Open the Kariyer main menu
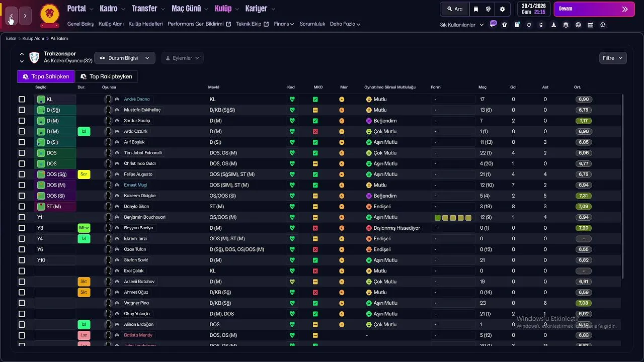The height and width of the screenshot is (362, 644). (x=260, y=9)
